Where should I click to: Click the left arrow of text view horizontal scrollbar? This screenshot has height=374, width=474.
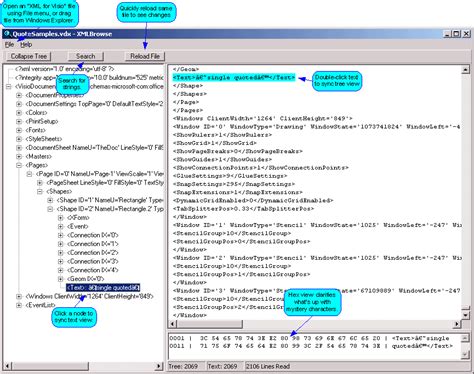(173, 324)
